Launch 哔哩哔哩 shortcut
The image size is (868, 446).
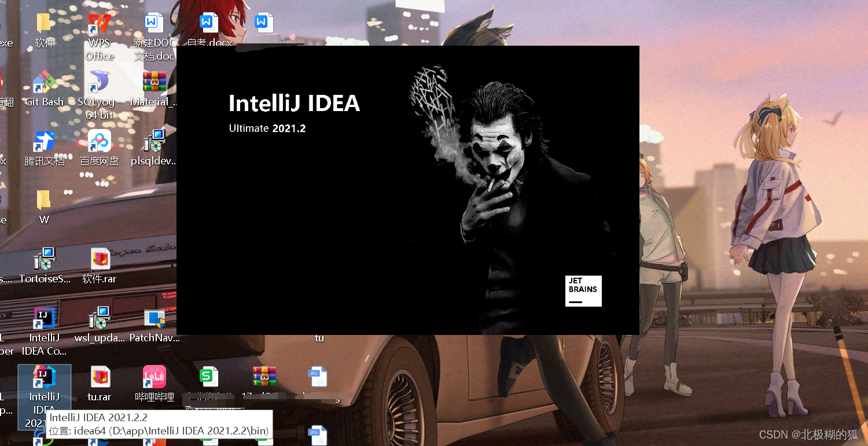tap(155, 384)
